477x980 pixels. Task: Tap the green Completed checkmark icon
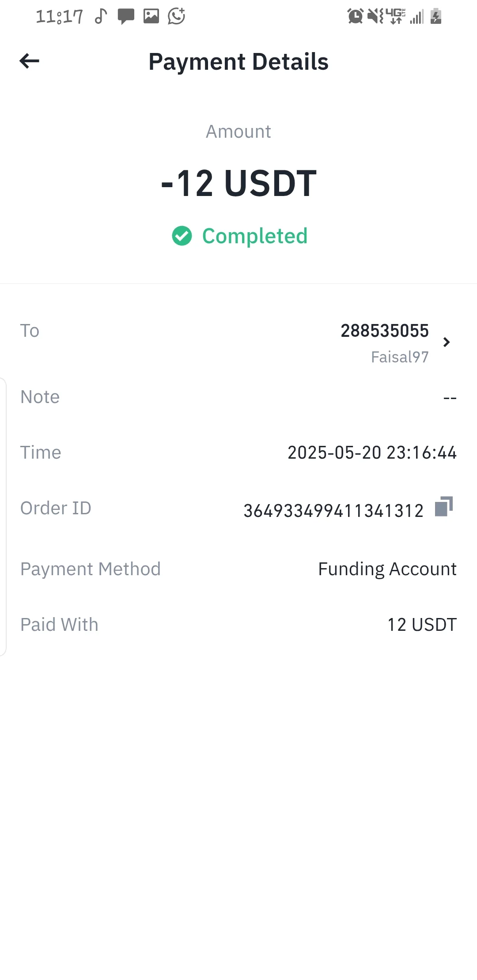click(182, 236)
